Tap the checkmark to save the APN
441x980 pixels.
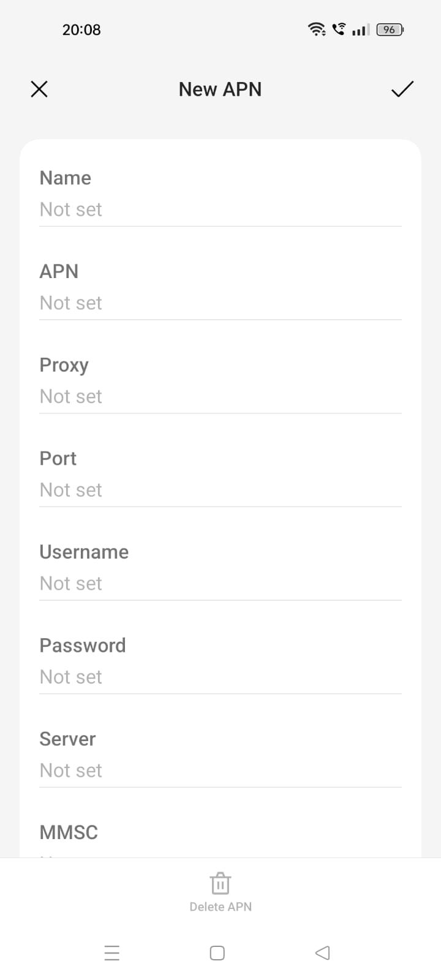coord(402,89)
